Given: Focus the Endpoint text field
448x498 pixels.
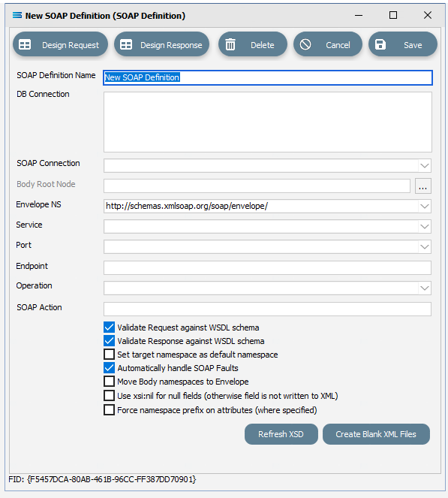Looking at the screenshot, I should point(267,267).
